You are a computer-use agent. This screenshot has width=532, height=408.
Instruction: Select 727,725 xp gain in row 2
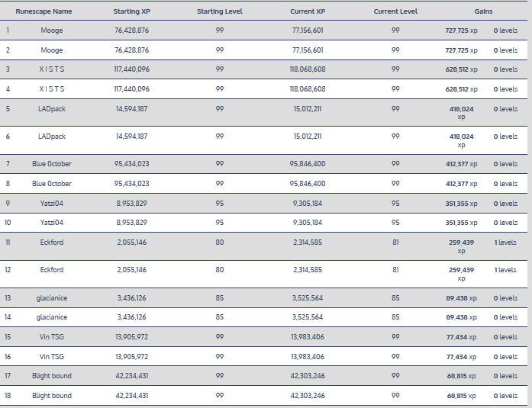(x=461, y=50)
